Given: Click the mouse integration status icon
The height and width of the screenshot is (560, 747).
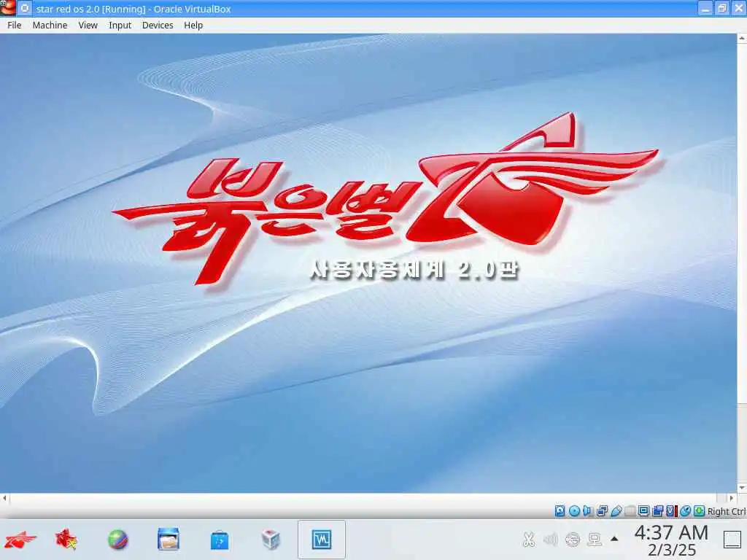Looking at the screenshot, I should [685, 511].
